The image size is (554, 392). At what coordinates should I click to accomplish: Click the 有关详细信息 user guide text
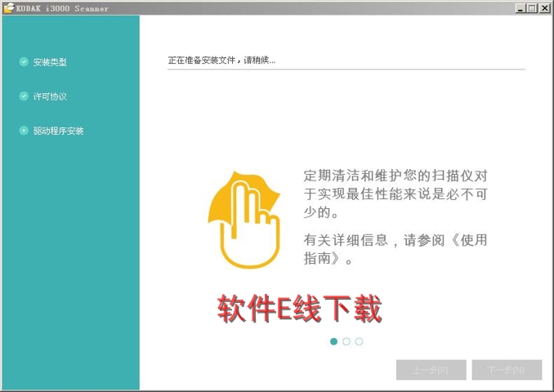coord(395,250)
